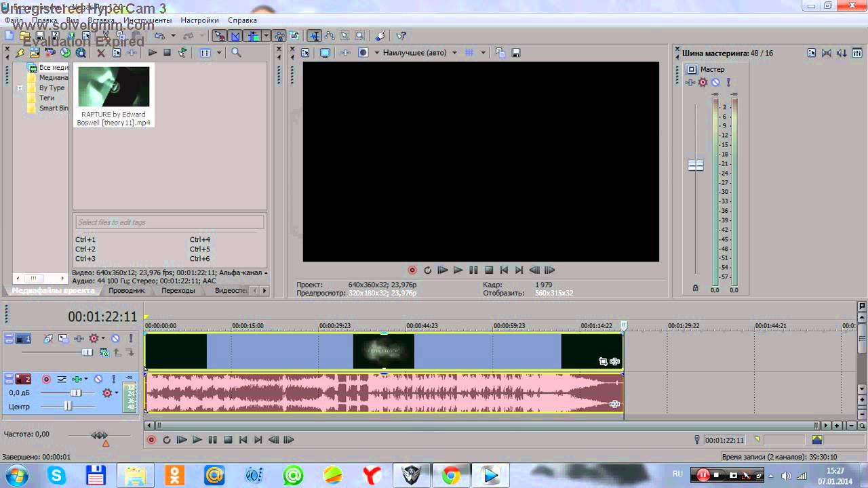Stop media preview in Project Media toolbar

pos(167,52)
